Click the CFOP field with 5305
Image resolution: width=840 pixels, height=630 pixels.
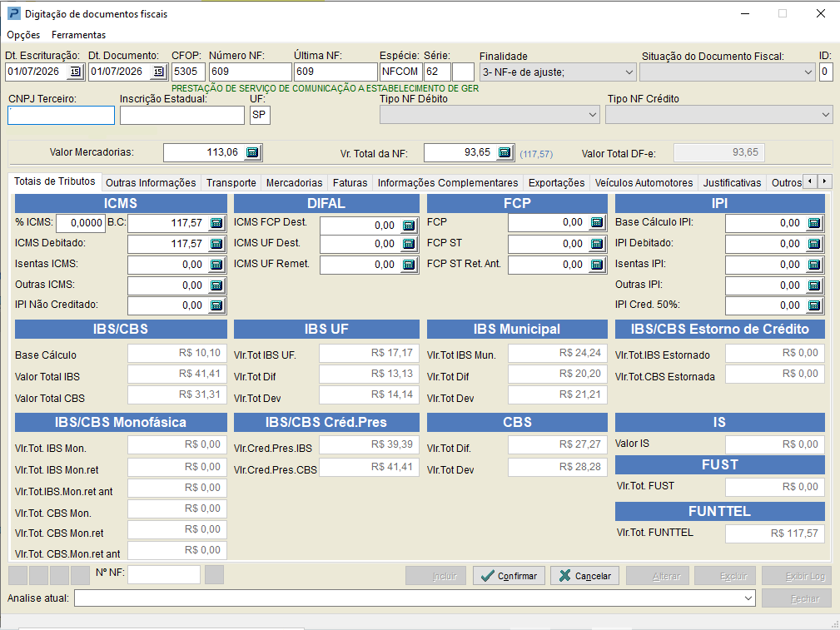click(189, 72)
